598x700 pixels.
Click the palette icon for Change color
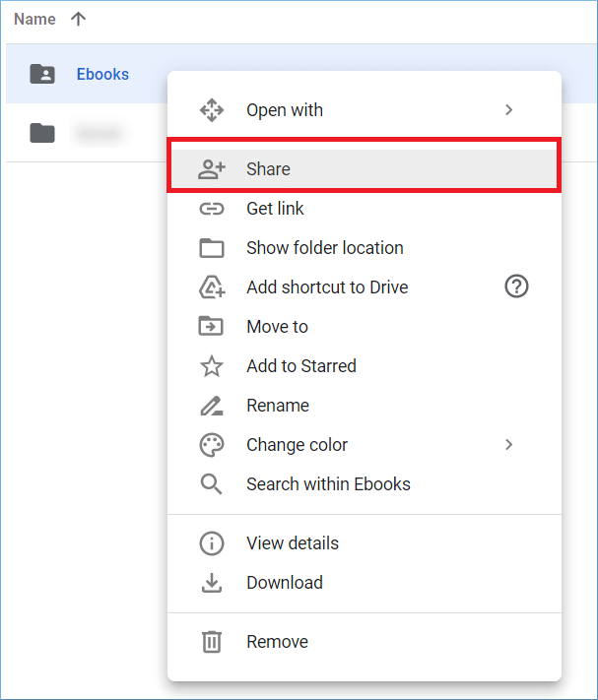coord(212,445)
